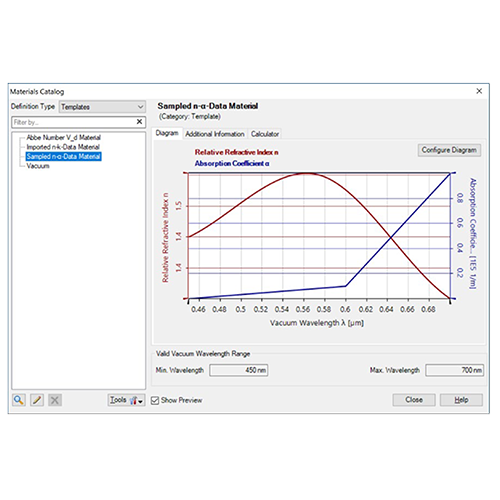This screenshot has width=500, height=500.
Task: Clear the filter with the X icon
Action: tap(139, 122)
